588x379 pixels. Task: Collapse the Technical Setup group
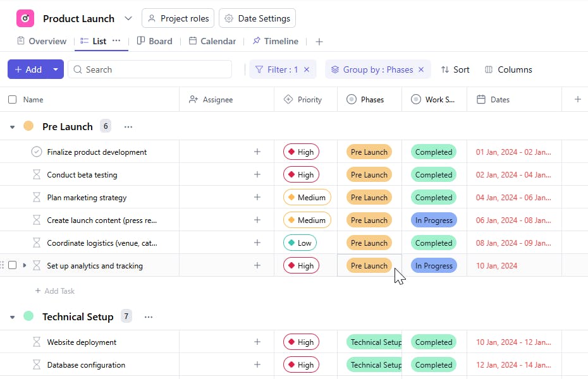pyautogui.click(x=13, y=317)
